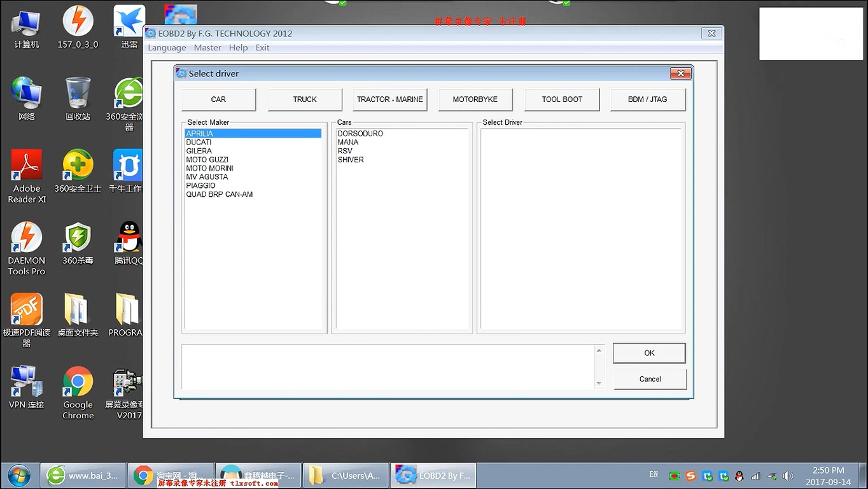The width and height of the screenshot is (868, 489).
Task: Switch to Chrome 淘宝网 taskbar window
Action: pos(170,476)
